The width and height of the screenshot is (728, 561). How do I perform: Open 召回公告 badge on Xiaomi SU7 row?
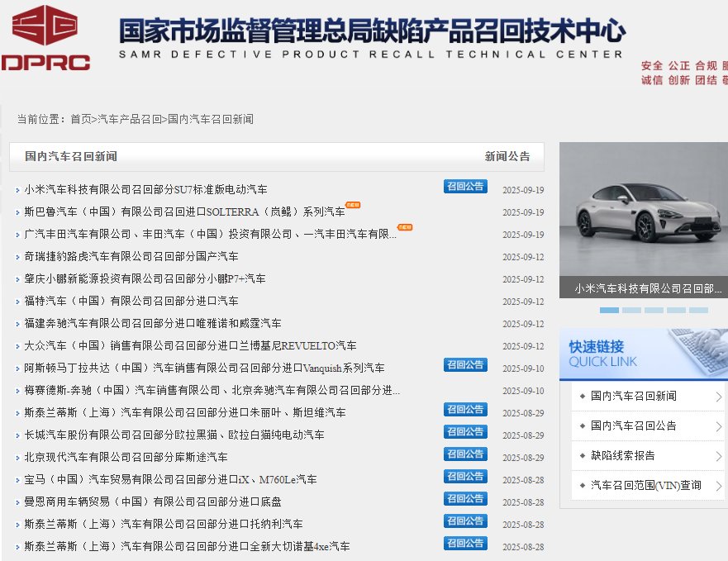point(465,186)
